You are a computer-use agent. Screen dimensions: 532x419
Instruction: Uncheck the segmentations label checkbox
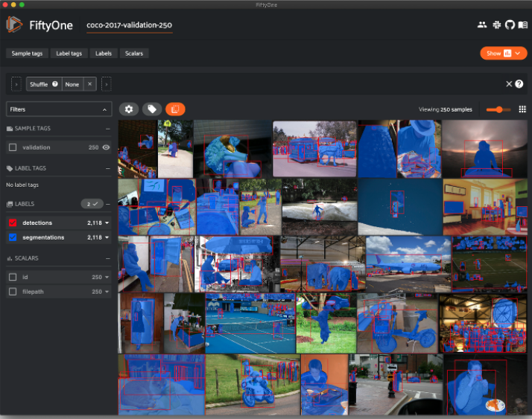(13, 237)
